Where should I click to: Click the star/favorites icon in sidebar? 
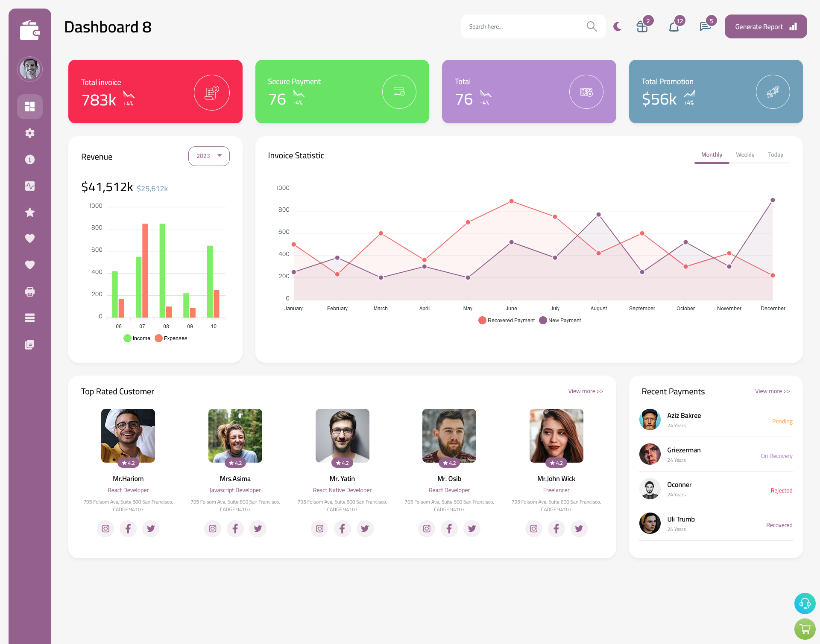30,212
